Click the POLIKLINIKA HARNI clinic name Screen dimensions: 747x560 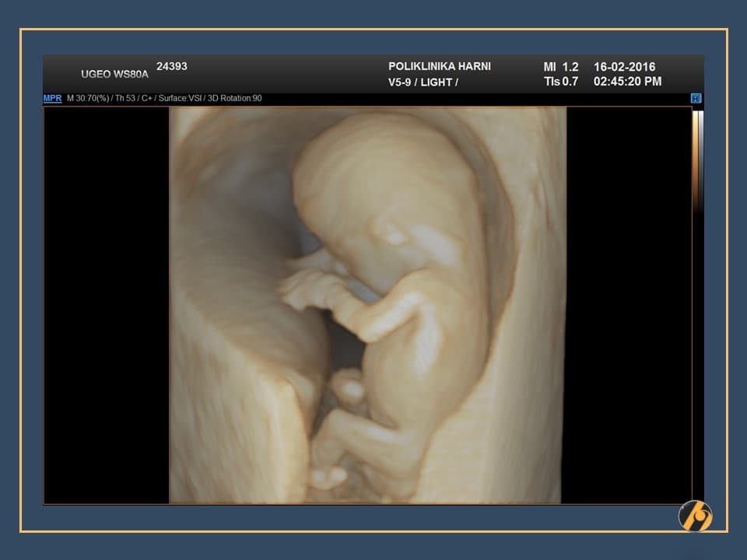coord(440,67)
